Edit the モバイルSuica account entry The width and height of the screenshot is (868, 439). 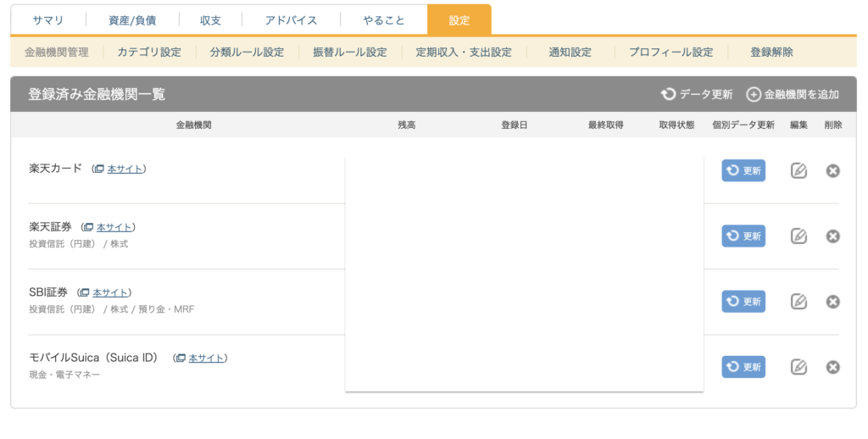[798, 367]
